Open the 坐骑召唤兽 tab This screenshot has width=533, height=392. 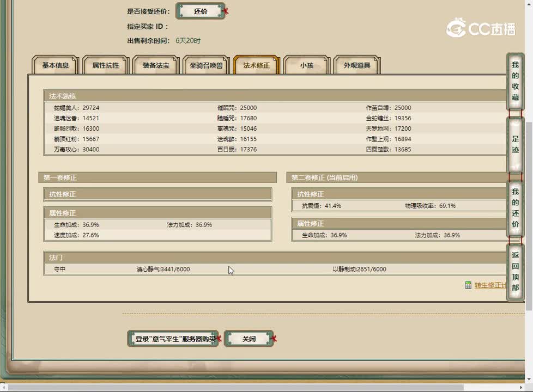206,65
